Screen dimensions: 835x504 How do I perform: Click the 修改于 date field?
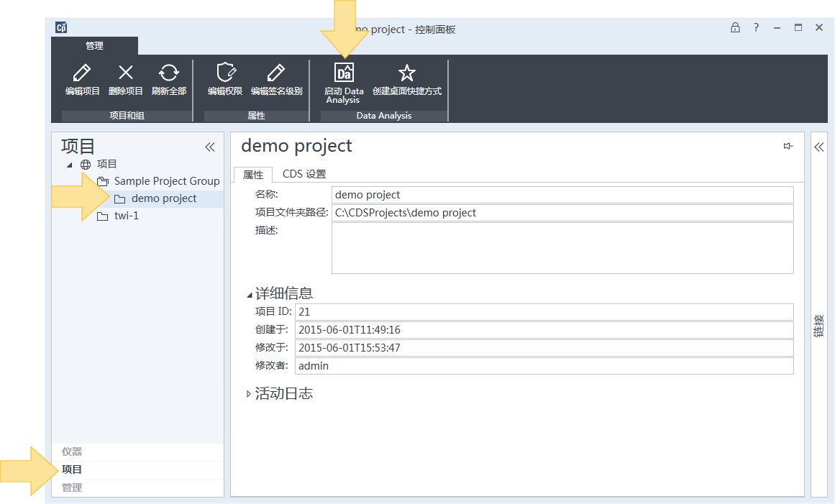click(x=544, y=348)
